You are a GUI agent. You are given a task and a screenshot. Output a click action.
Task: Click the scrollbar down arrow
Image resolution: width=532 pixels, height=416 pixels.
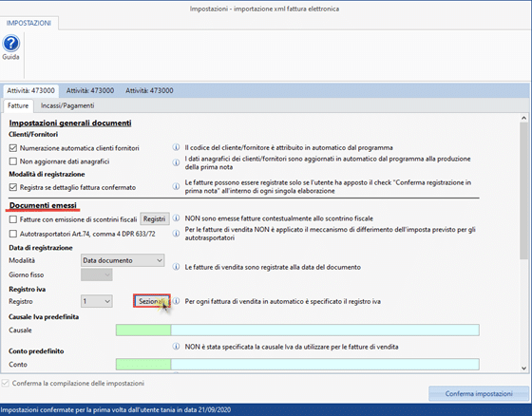pyautogui.click(x=523, y=368)
